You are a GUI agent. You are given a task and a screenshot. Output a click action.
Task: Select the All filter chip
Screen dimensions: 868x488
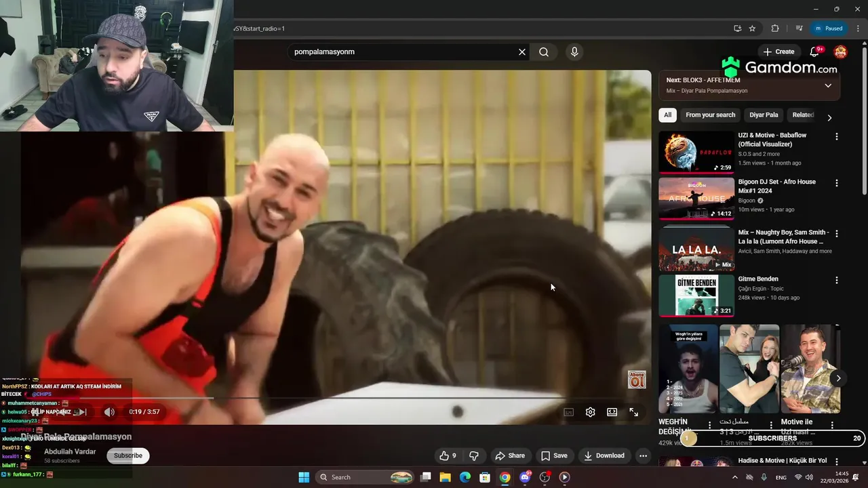(667, 115)
